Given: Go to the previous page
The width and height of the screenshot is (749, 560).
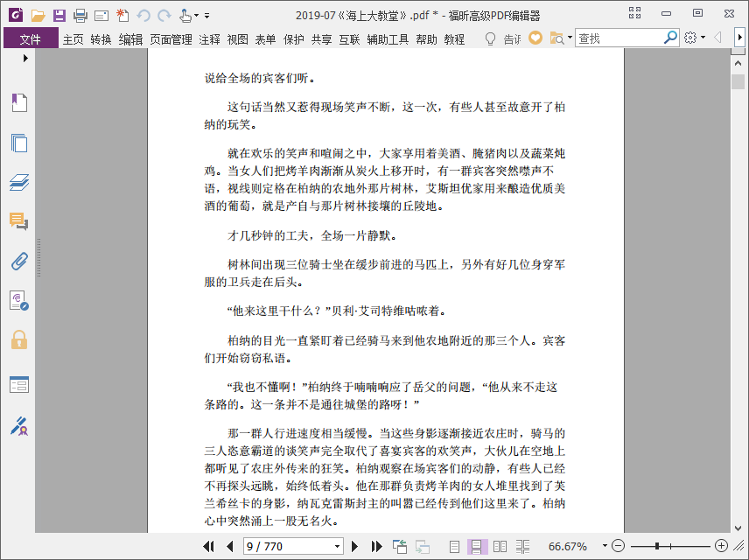Looking at the screenshot, I should (230, 546).
